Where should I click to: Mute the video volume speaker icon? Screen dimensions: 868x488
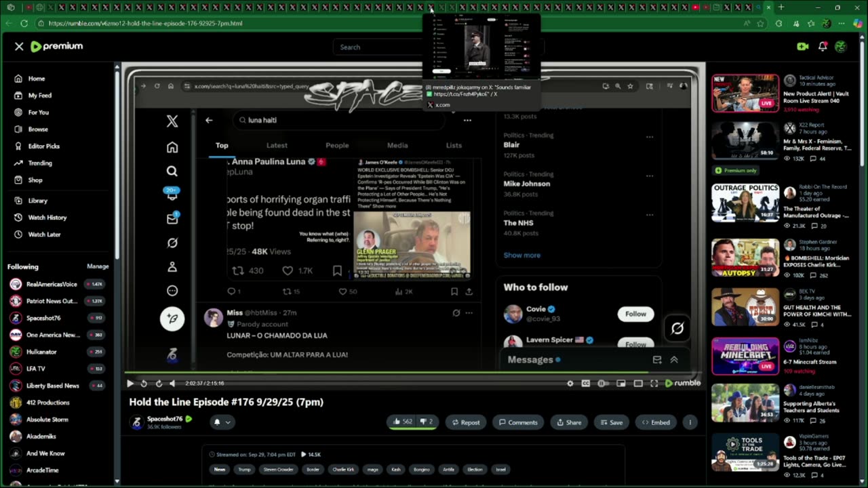(172, 384)
